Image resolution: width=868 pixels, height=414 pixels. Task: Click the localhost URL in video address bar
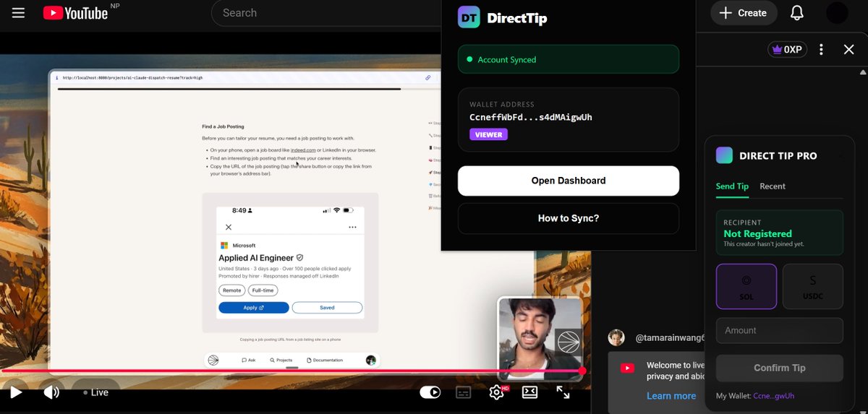click(132, 77)
